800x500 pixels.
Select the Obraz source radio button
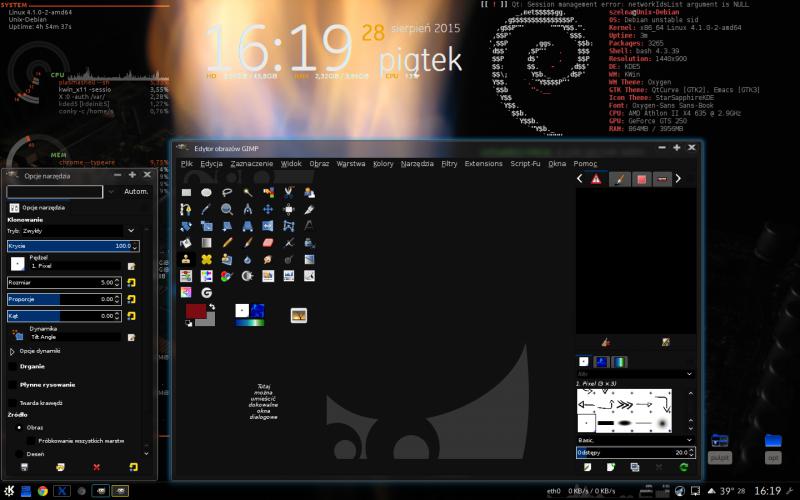[20, 427]
